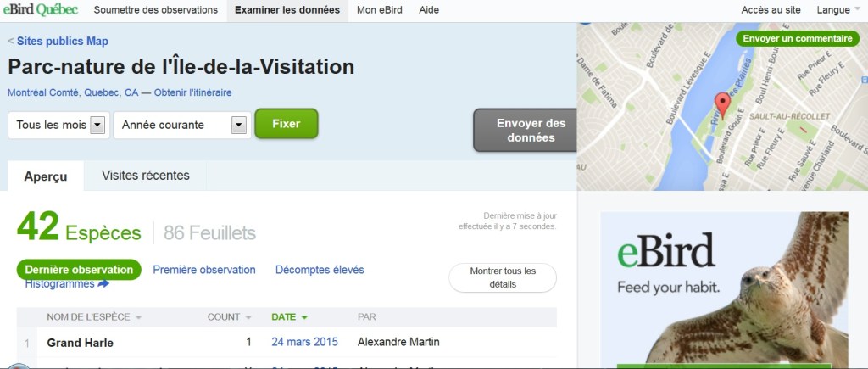Click the Envoyer un commentaire button

(797, 38)
